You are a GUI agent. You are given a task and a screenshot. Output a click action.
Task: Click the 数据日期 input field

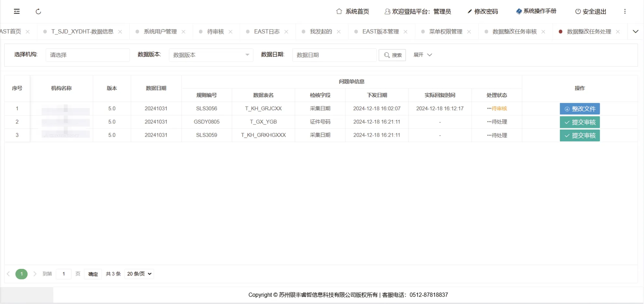click(334, 55)
